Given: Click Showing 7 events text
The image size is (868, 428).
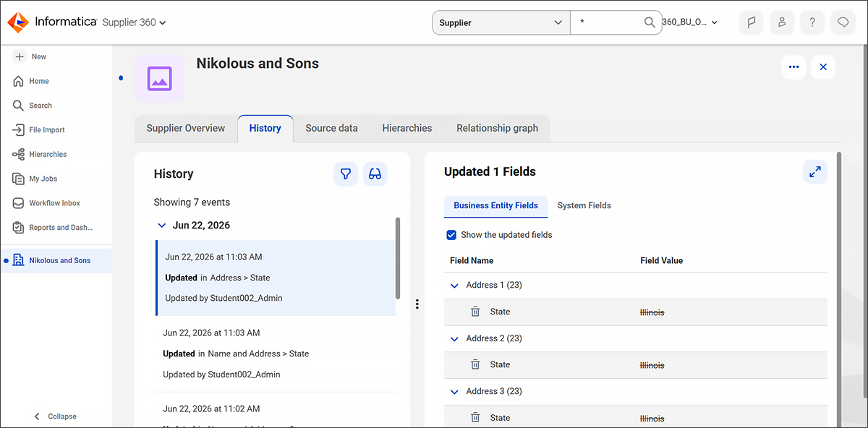Looking at the screenshot, I should tap(192, 202).
